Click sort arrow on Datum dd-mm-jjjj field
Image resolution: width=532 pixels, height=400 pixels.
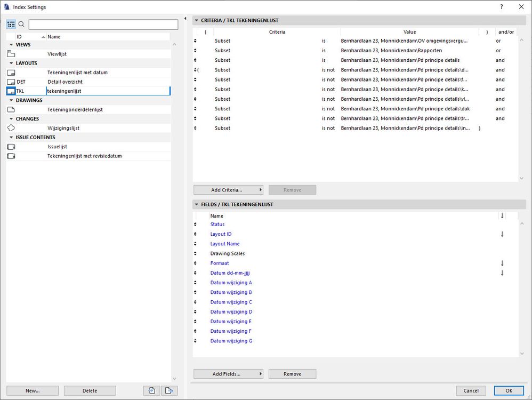[502, 273]
